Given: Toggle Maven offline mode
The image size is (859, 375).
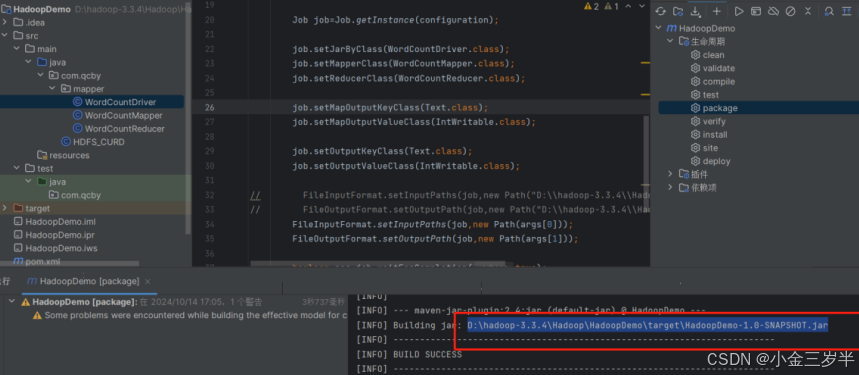Looking at the screenshot, I should [773, 11].
